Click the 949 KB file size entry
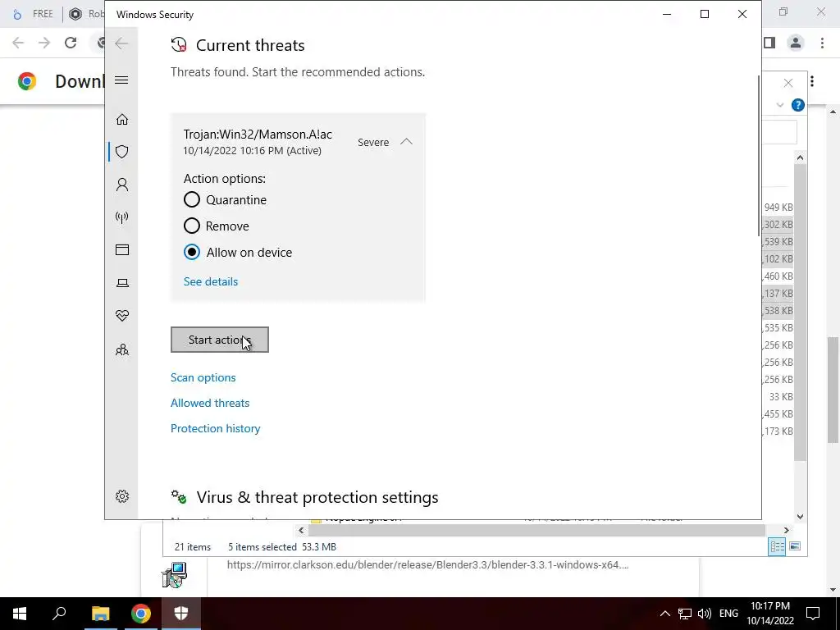The height and width of the screenshot is (630, 840). click(x=778, y=208)
